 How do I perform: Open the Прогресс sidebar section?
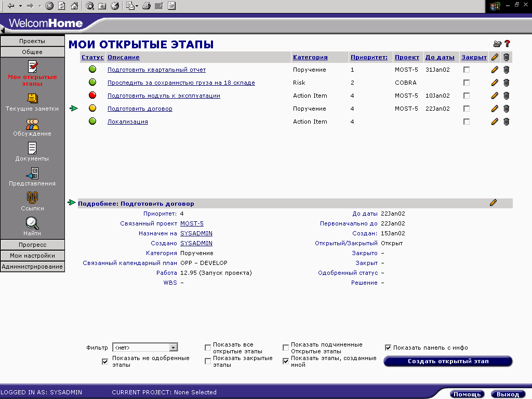(x=32, y=245)
